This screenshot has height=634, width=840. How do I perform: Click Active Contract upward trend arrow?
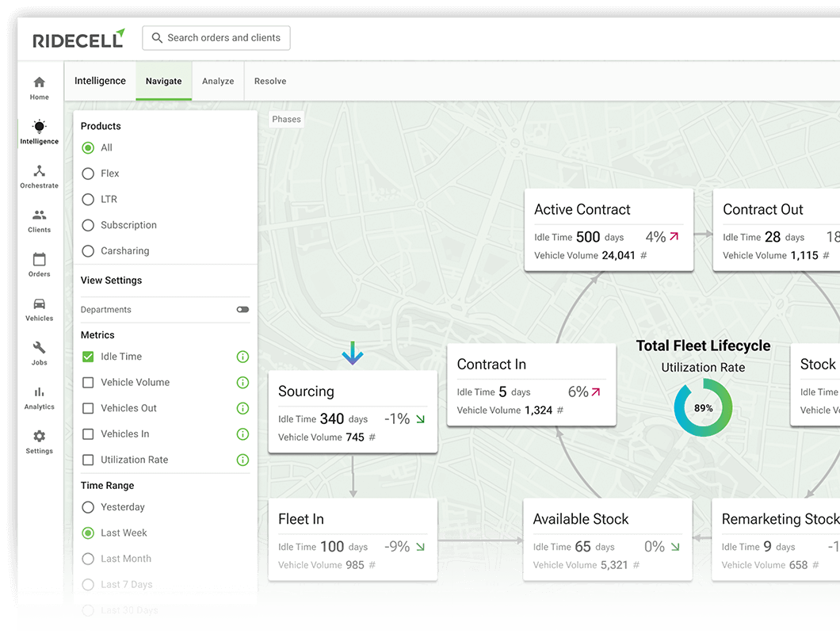click(674, 236)
